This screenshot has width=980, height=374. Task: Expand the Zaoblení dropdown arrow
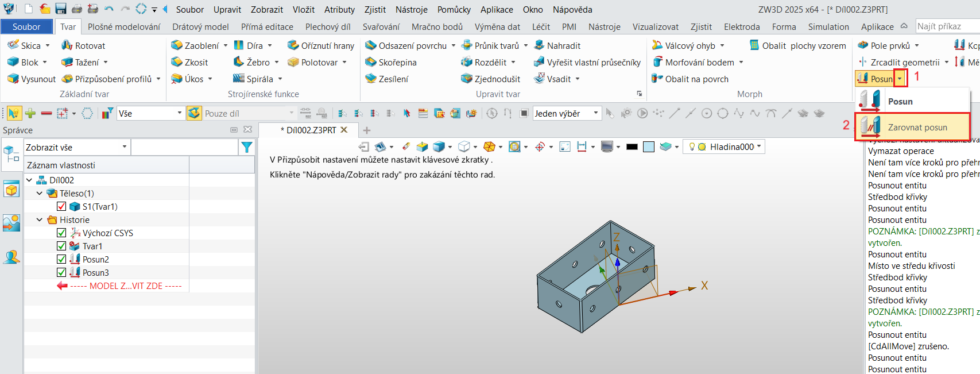pos(226,45)
